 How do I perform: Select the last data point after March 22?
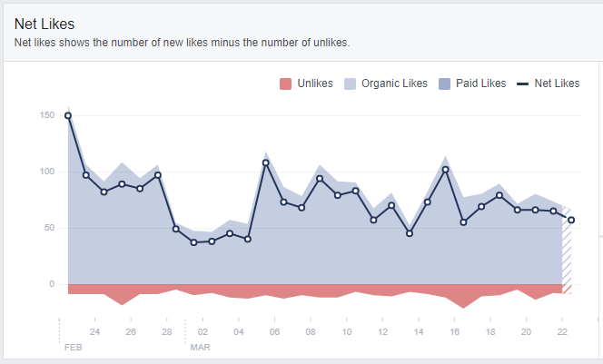click(571, 220)
